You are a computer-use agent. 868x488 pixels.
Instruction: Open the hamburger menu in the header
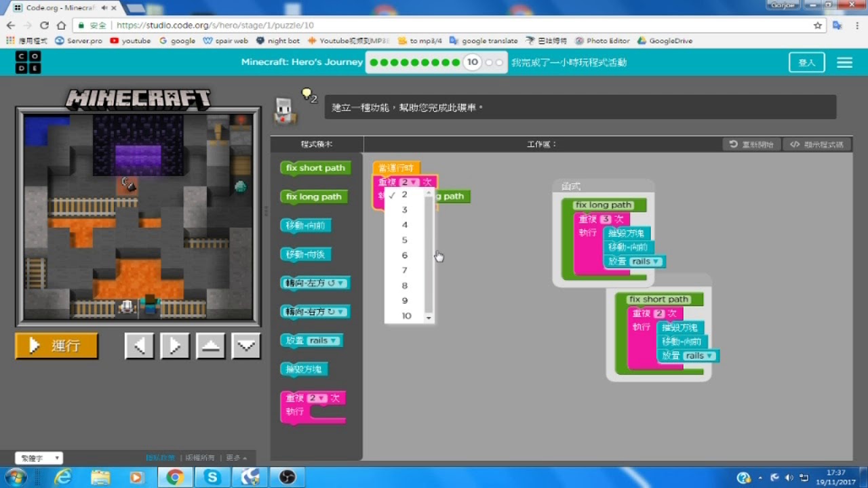(844, 62)
